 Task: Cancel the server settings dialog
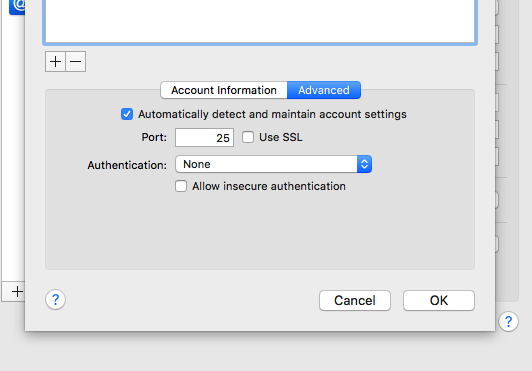click(x=355, y=300)
